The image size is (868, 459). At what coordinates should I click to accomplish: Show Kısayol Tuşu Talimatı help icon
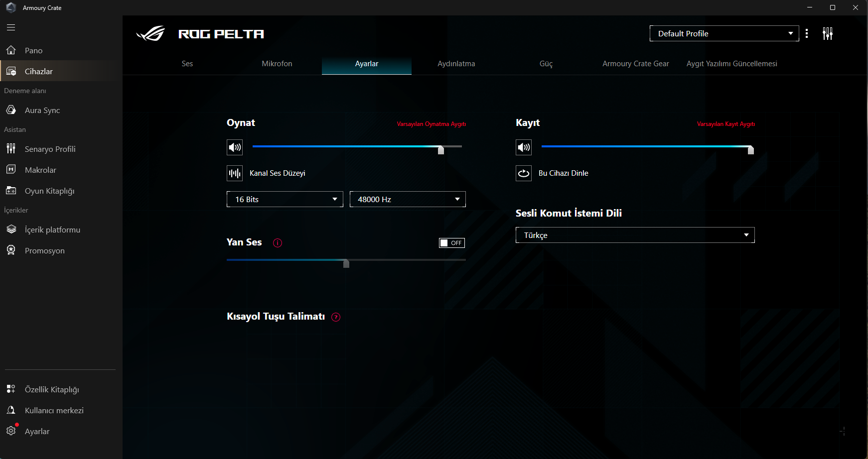[x=336, y=317]
